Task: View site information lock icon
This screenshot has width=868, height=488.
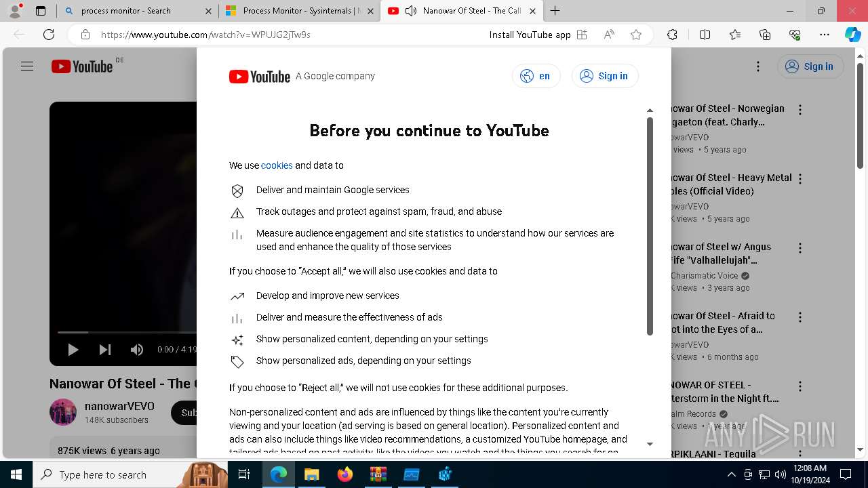Action: click(85, 35)
